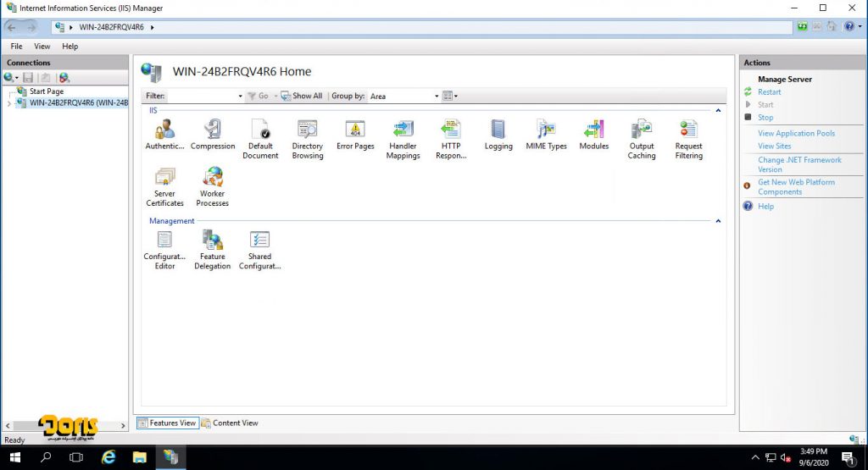868x470 pixels.
Task: Click the stop loading icon in the address bar
Action: (x=817, y=26)
